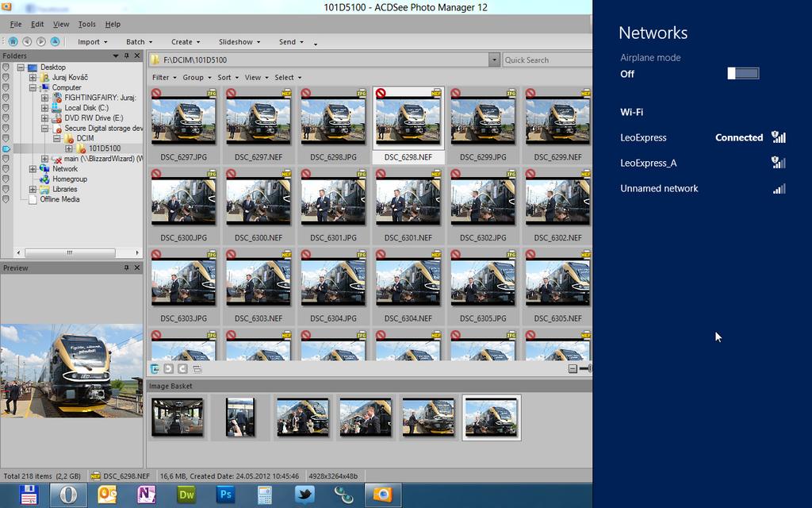Click the zoom out minus icon beside the thumbnail slider
Screen dimensions: 812x508
[x=573, y=368]
